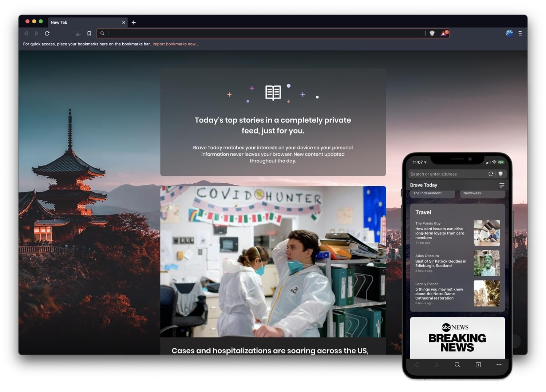The image size is (546, 392).
Task: Click the profile avatar icon
Action: (509, 33)
